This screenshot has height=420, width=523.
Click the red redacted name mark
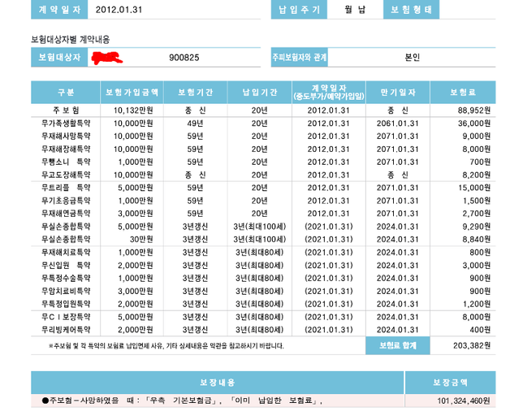[107, 58]
